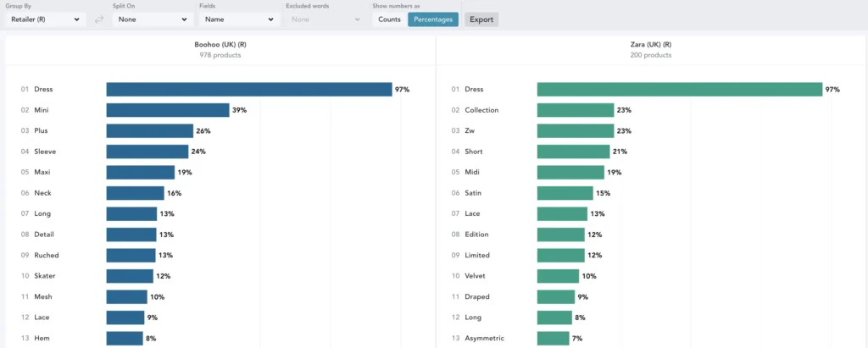
Task: Click the Zara Satin word label
Action: point(473,193)
